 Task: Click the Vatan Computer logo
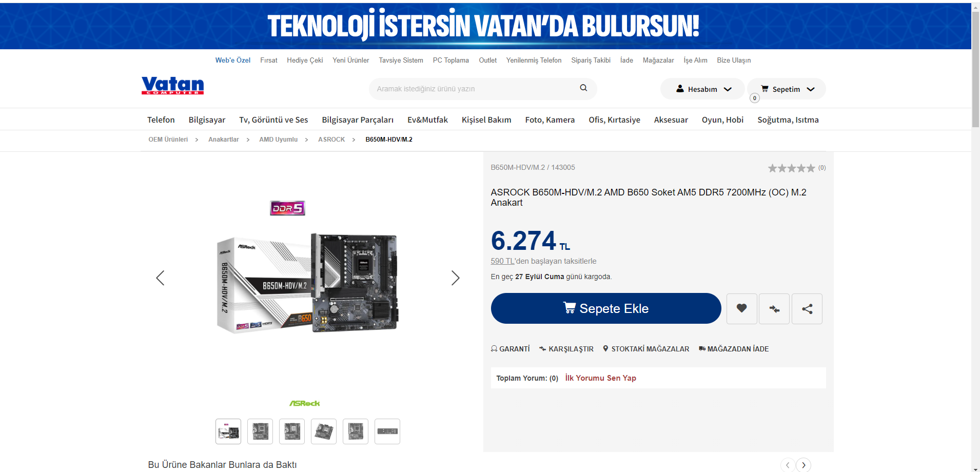[172, 85]
